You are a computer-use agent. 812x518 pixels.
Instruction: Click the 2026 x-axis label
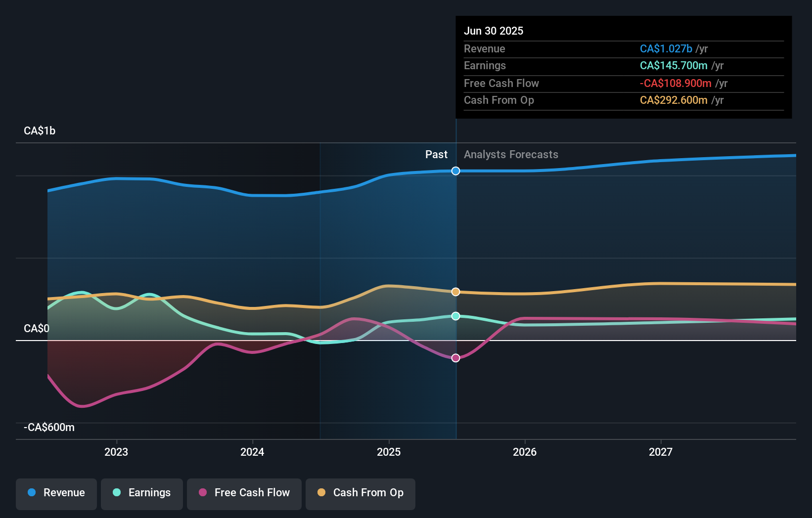[x=525, y=452]
